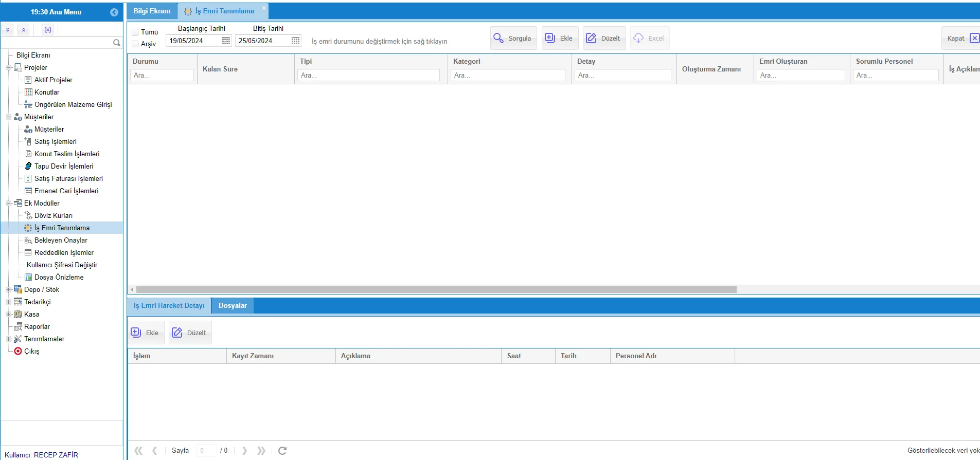Close the İş Emri Tanımlama tab
The image size is (980, 460).
pos(264,8)
